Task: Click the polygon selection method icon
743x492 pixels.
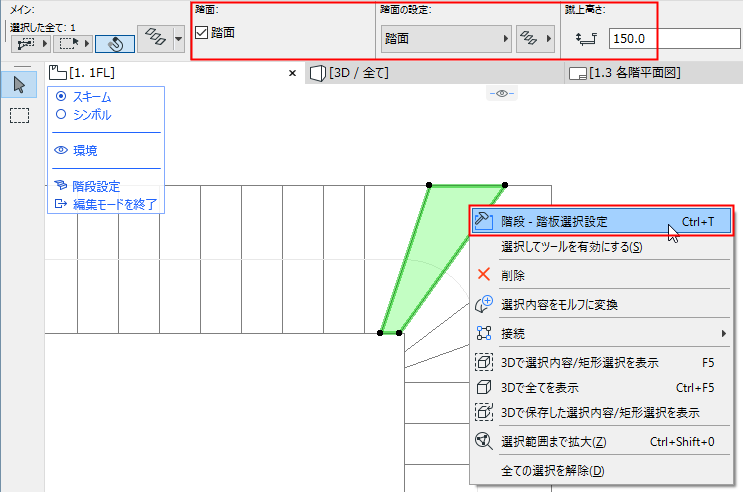Action: pos(26,44)
